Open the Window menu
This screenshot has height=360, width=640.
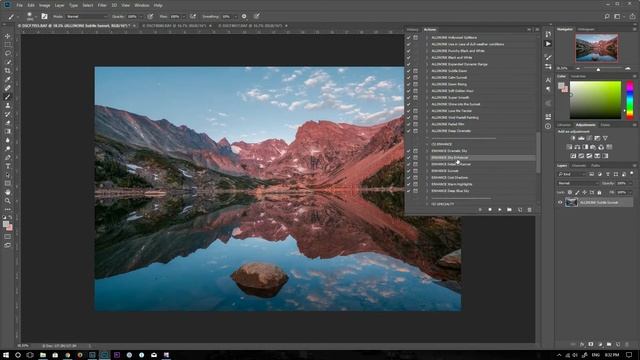coord(142,5)
